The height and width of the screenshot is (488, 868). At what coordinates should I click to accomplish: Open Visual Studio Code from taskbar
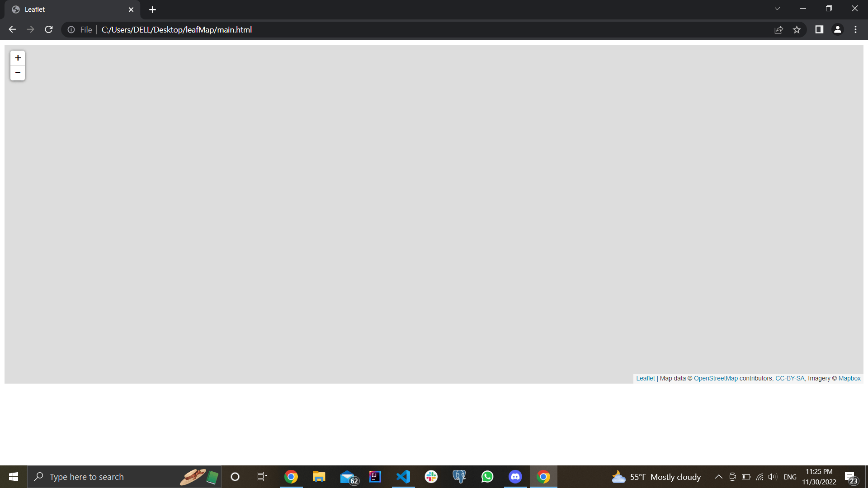[403, 477]
